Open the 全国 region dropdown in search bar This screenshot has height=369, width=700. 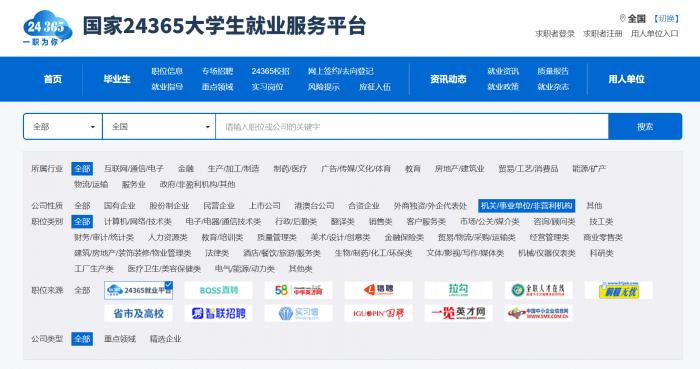(x=159, y=127)
